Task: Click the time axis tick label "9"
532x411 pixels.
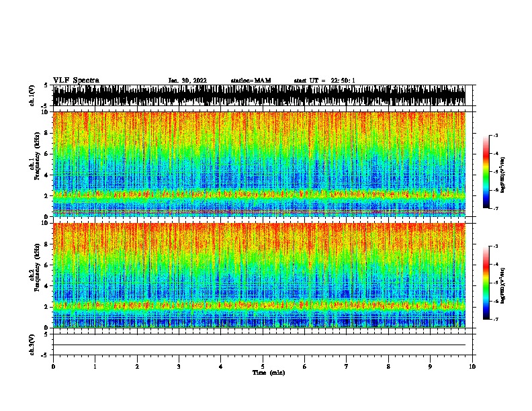Action: point(430,367)
